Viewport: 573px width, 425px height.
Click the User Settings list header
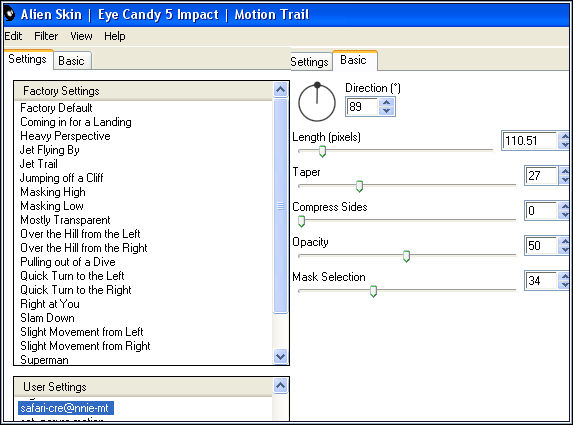pos(144,387)
